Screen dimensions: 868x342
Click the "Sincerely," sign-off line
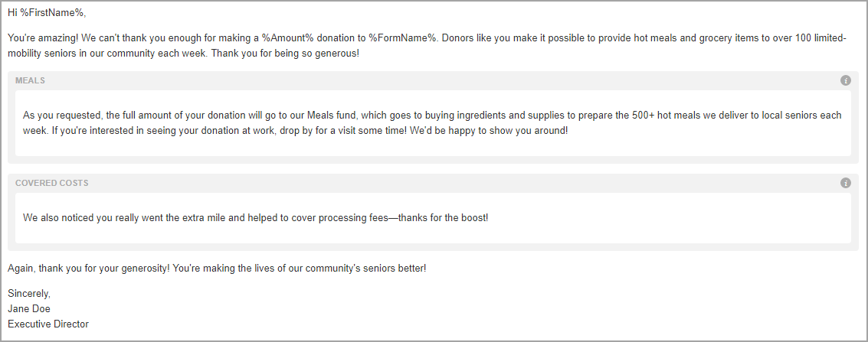tap(29, 294)
